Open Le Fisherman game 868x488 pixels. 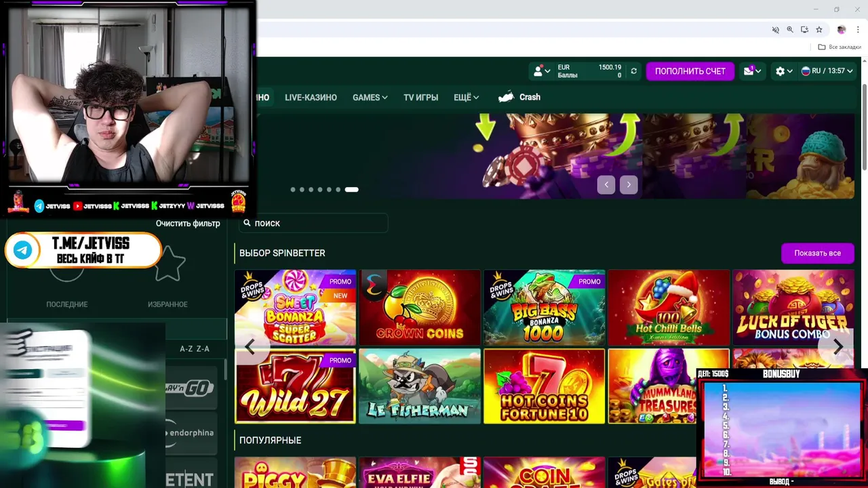click(x=420, y=386)
